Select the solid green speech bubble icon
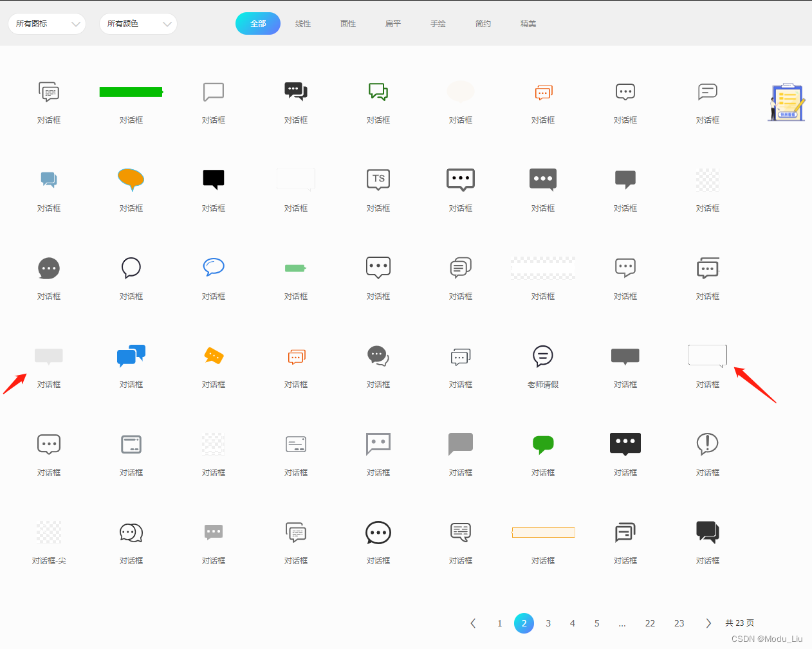This screenshot has height=649, width=812. click(543, 444)
